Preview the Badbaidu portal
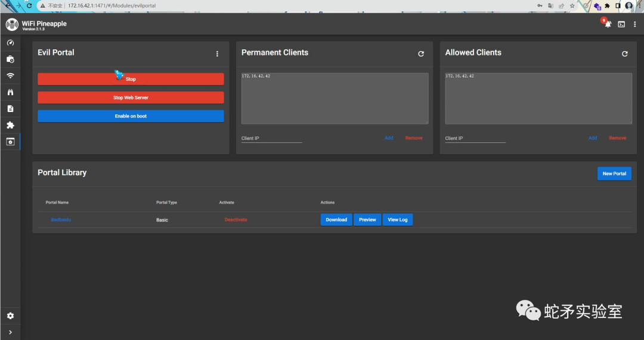The image size is (644, 340). click(x=367, y=220)
